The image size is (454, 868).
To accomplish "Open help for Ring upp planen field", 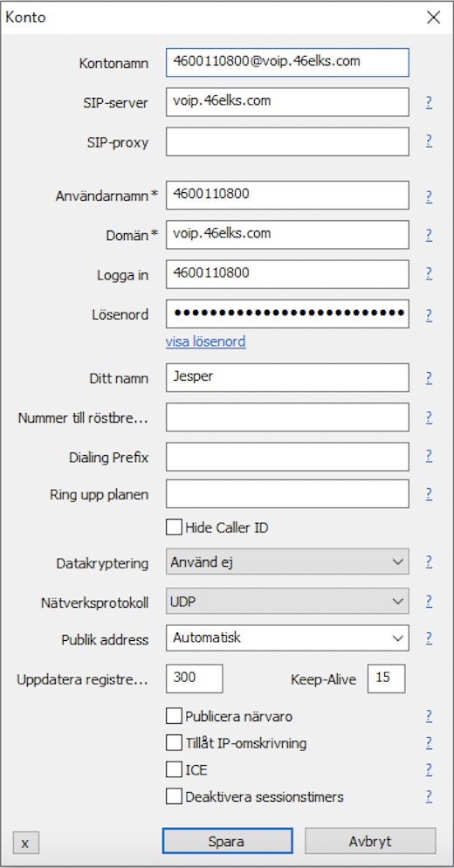I will tap(429, 493).
